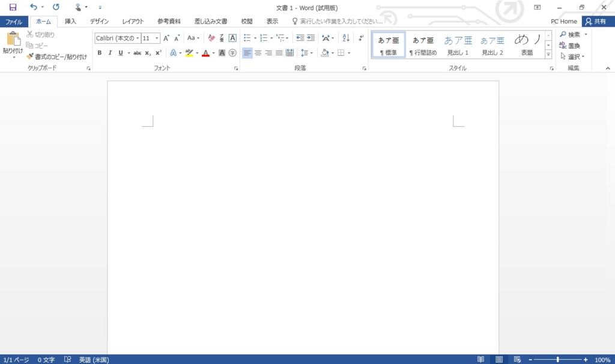Open the line spacing dropdown
The height and width of the screenshot is (364, 615).
[x=307, y=53]
